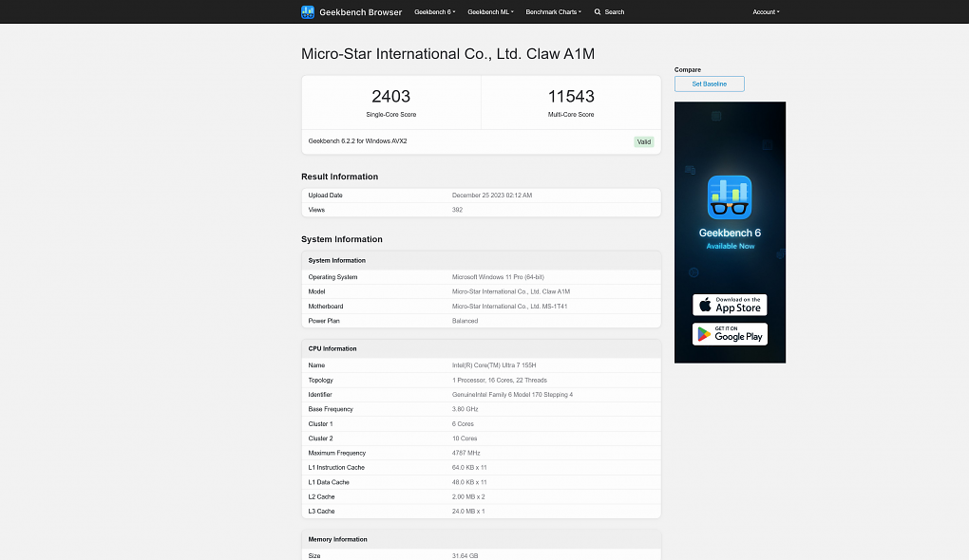The width and height of the screenshot is (969, 560).
Task: Click the Identifier value GenuineIntel Family 6
Action: [x=512, y=395]
